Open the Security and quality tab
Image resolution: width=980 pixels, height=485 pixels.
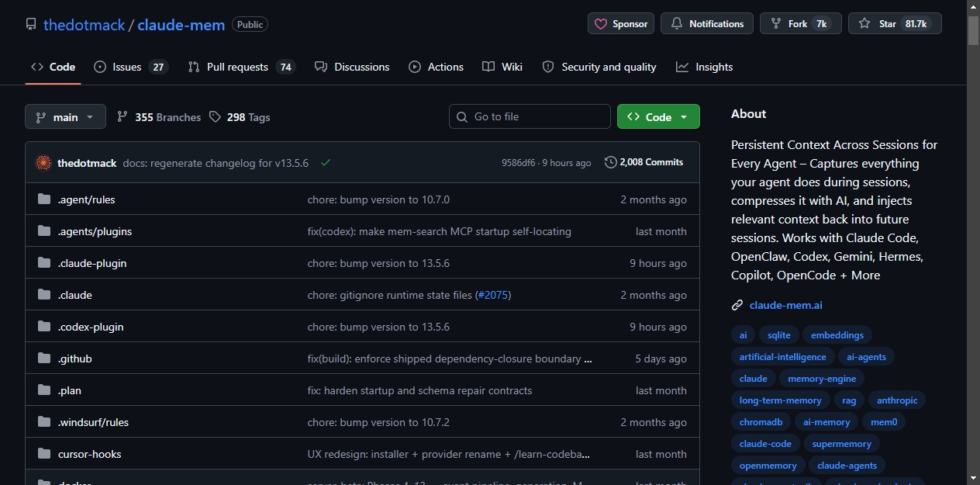(x=599, y=67)
